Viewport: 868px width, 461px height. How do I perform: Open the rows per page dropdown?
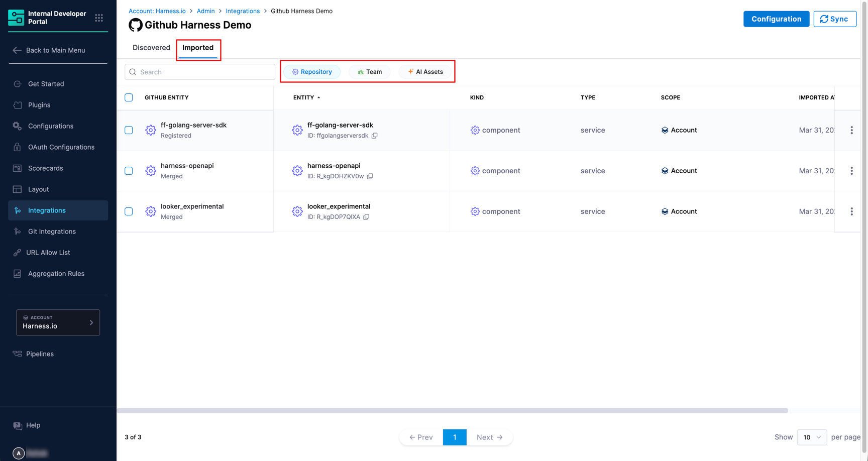coord(811,437)
